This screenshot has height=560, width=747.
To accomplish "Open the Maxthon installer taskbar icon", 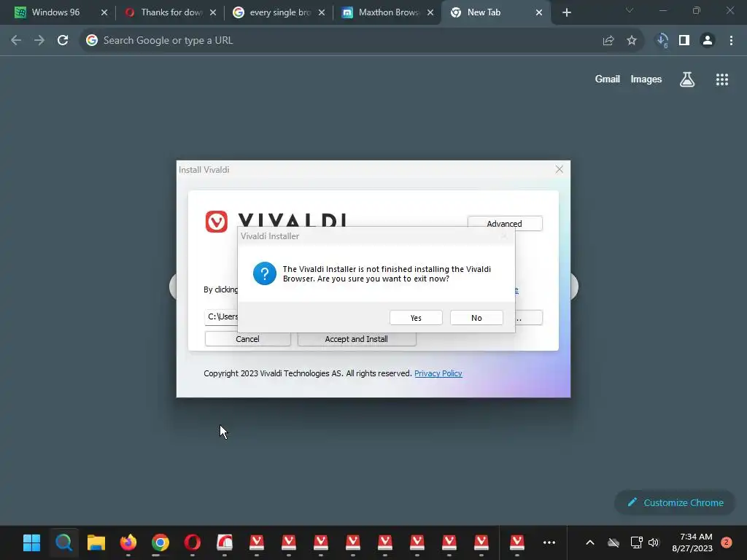I will 225,542.
